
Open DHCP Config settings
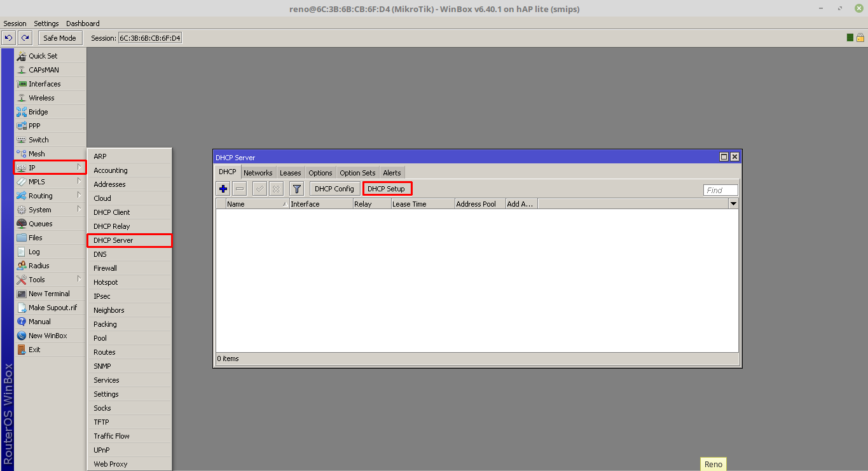(334, 188)
